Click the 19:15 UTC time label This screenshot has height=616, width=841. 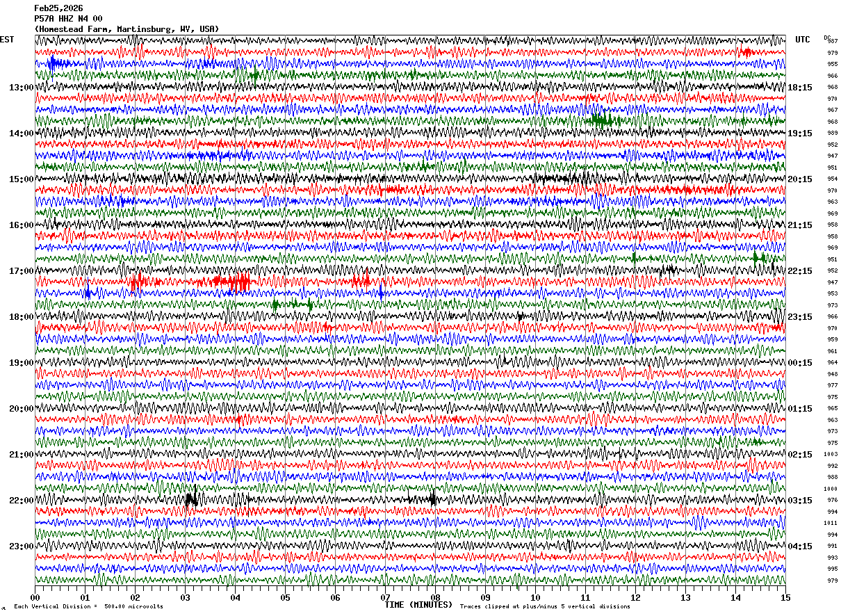pos(799,133)
